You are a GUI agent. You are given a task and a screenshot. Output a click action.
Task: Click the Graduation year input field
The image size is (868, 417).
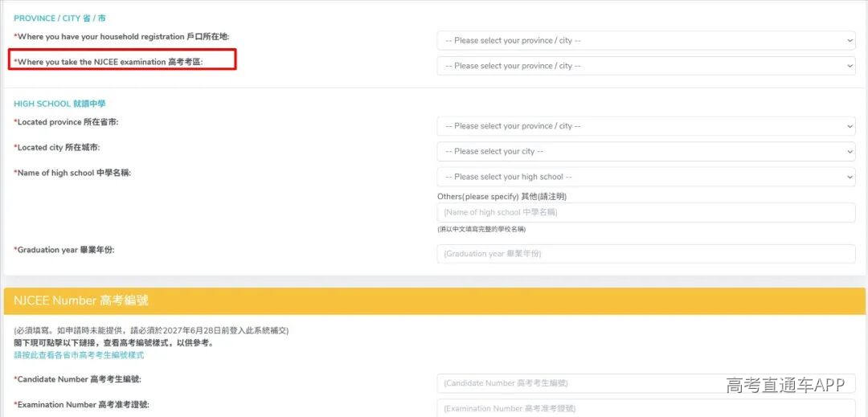pyautogui.click(x=646, y=254)
